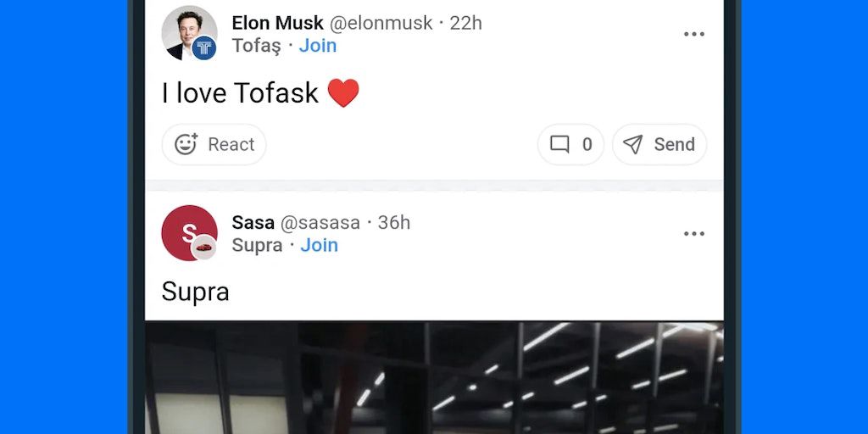The width and height of the screenshot is (868, 434).
Task: Open the Sasa profile name
Action: tap(253, 223)
